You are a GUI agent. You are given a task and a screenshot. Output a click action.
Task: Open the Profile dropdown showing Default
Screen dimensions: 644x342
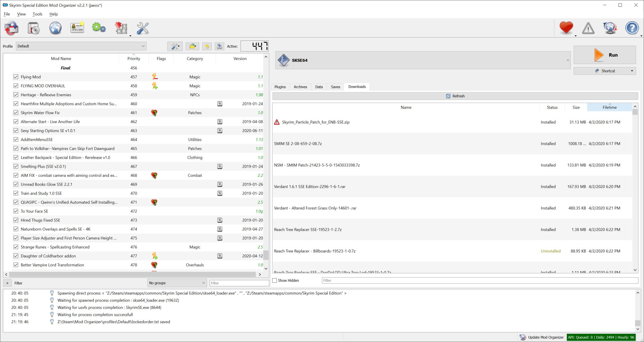[x=81, y=46]
